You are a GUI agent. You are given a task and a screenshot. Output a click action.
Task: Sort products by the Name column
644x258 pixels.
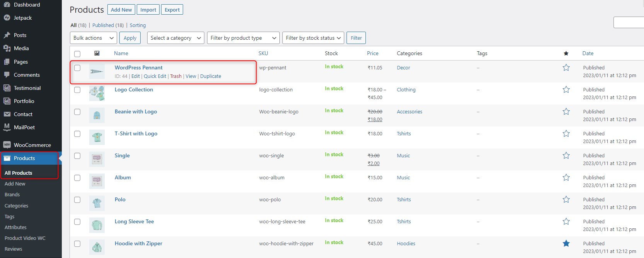[x=121, y=53]
